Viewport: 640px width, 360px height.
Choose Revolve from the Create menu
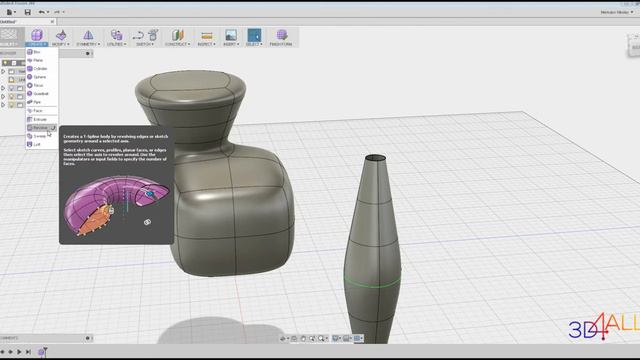click(41, 128)
